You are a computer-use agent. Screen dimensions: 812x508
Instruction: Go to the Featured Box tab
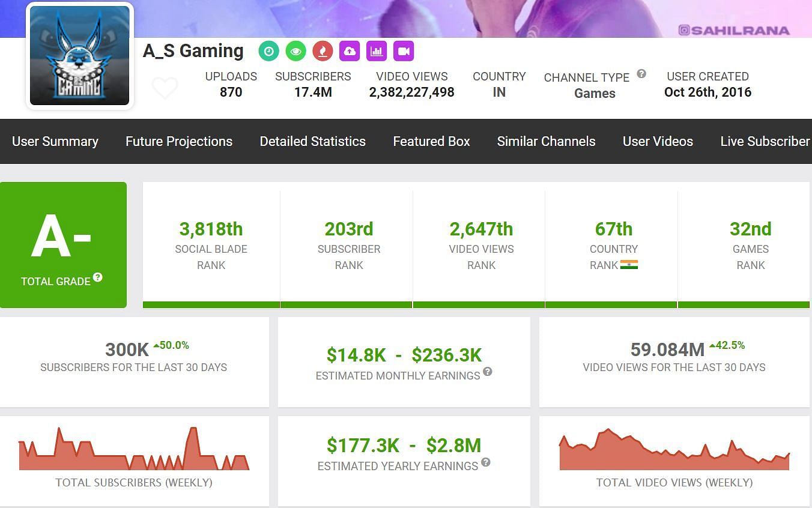click(431, 141)
